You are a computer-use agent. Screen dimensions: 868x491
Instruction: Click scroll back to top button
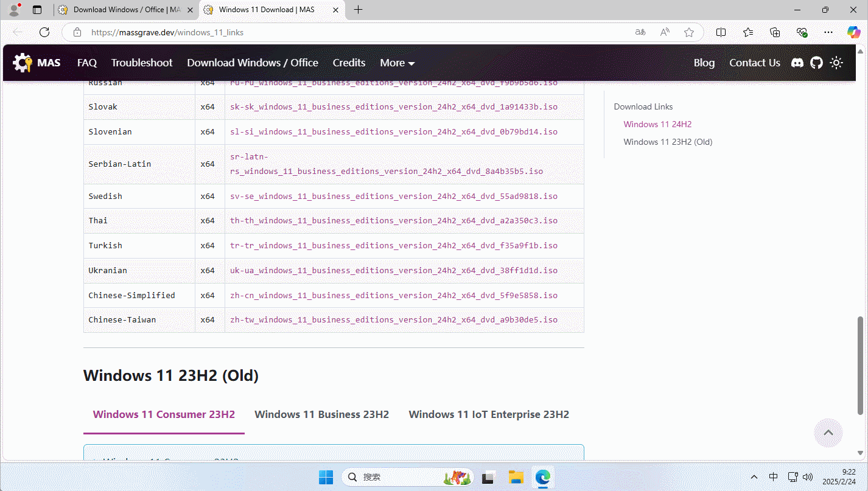[x=828, y=433]
